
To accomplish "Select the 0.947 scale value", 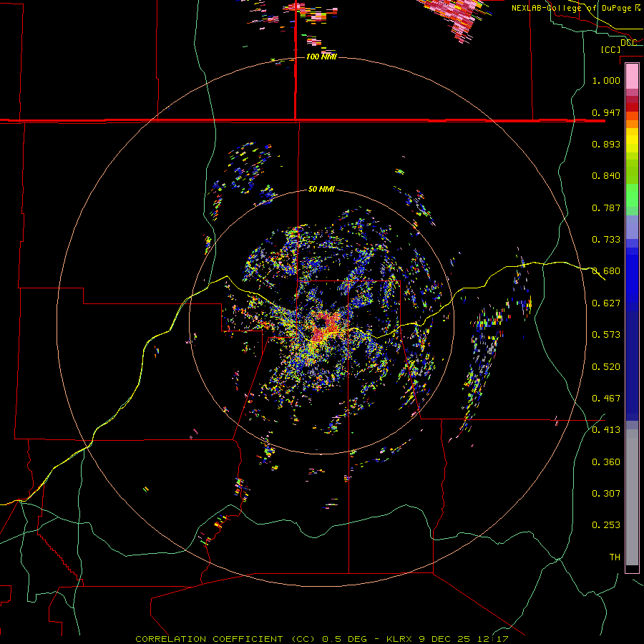I will coord(606,112).
